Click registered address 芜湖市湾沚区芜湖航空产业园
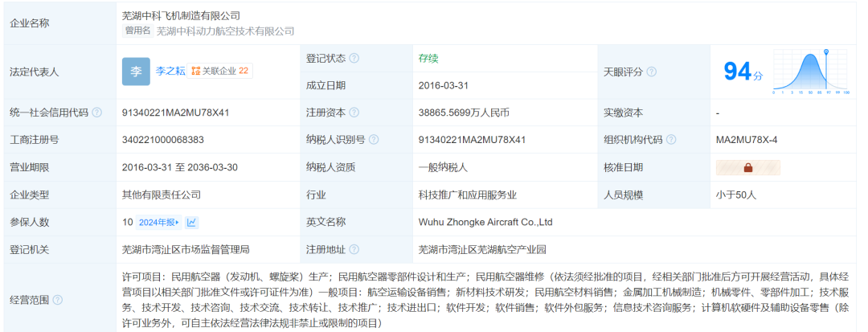This screenshot has width=868, height=332. click(x=483, y=249)
